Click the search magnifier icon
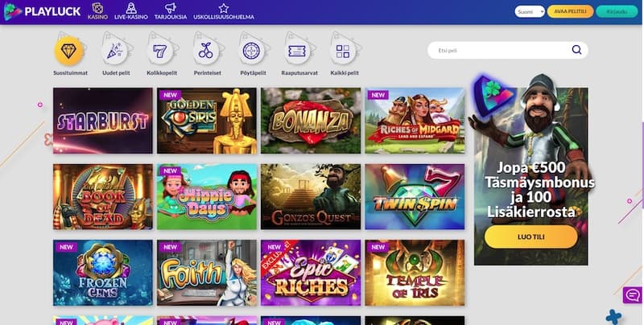This screenshot has width=644, height=325. tap(576, 50)
